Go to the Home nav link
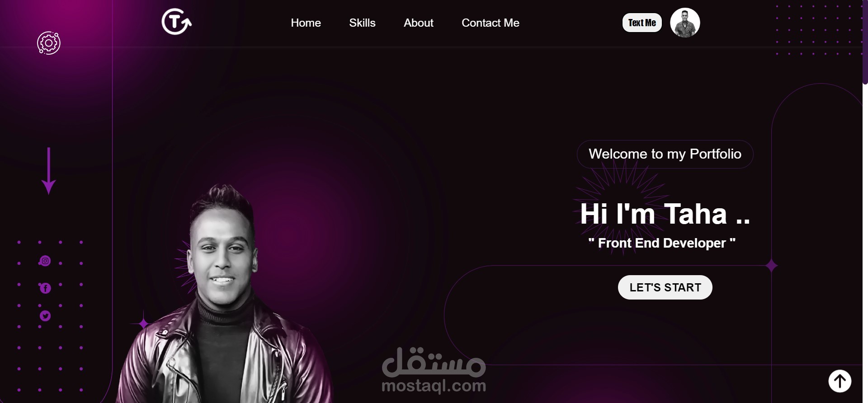 (306, 23)
